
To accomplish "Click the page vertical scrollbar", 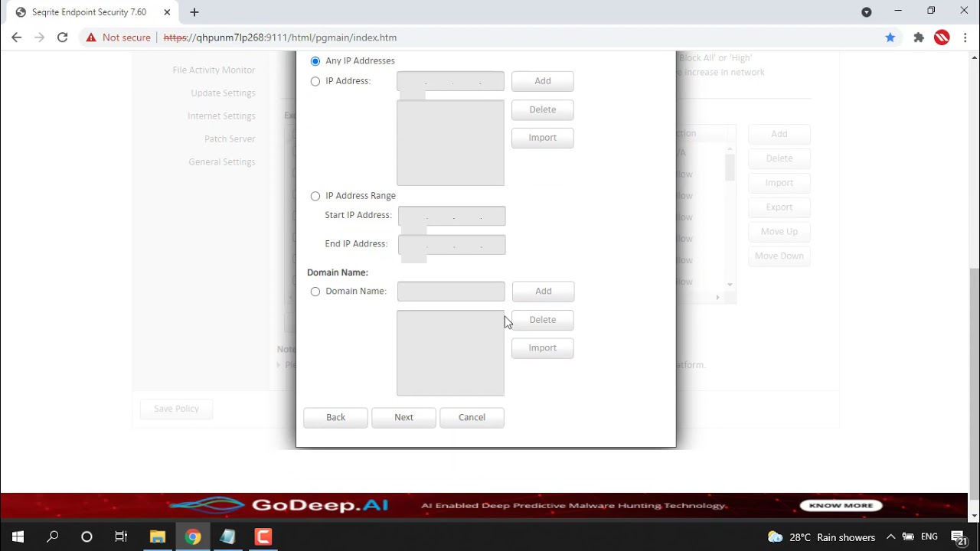I will [x=974, y=383].
